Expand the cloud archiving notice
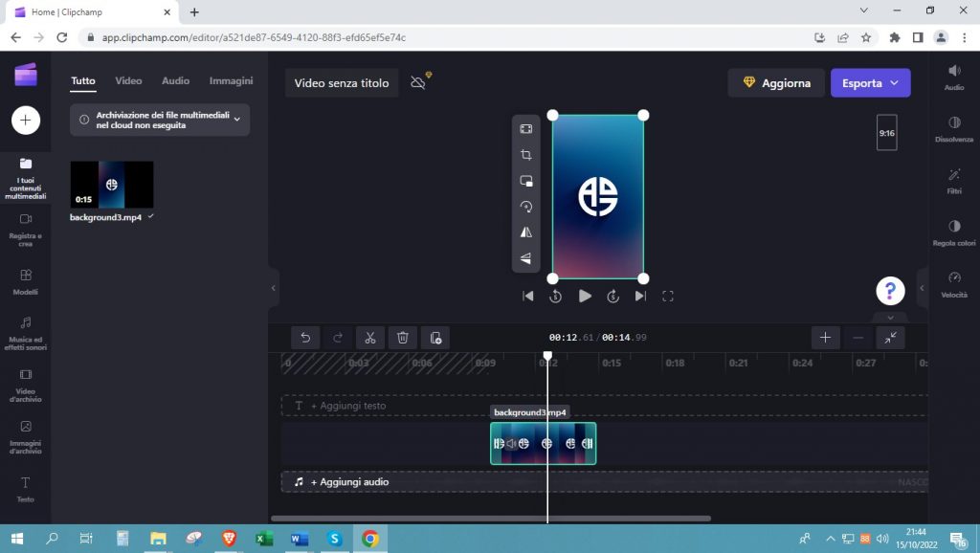Image resolution: width=980 pixels, height=553 pixels. pos(236,120)
